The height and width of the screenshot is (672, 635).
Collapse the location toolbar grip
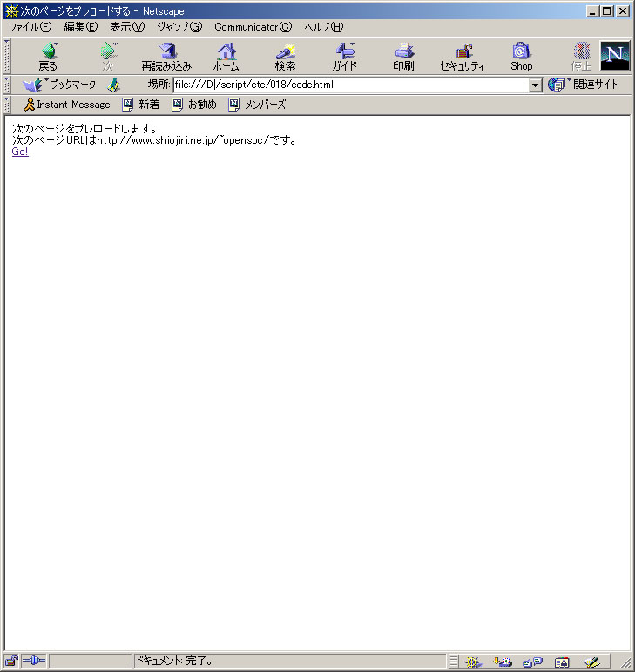click(7, 85)
